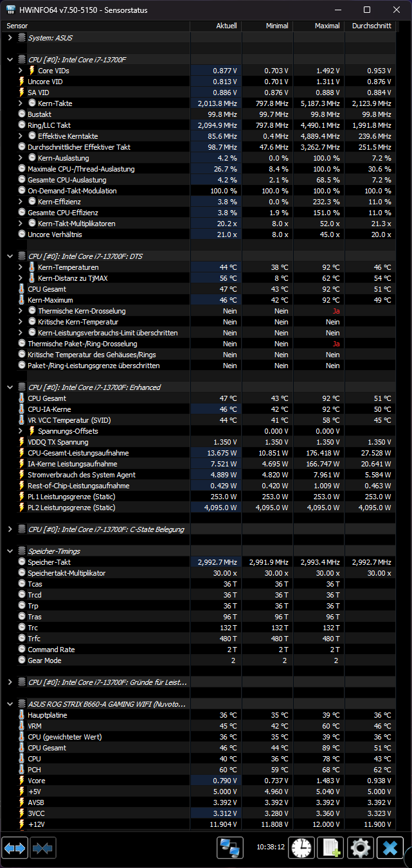Click the thermometer icon beside Hauptplatine
Screen dimensions: 412x868
22,715
